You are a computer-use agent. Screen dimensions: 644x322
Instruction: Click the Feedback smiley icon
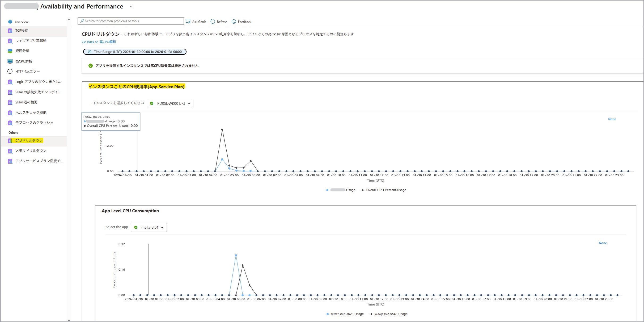click(234, 22)
